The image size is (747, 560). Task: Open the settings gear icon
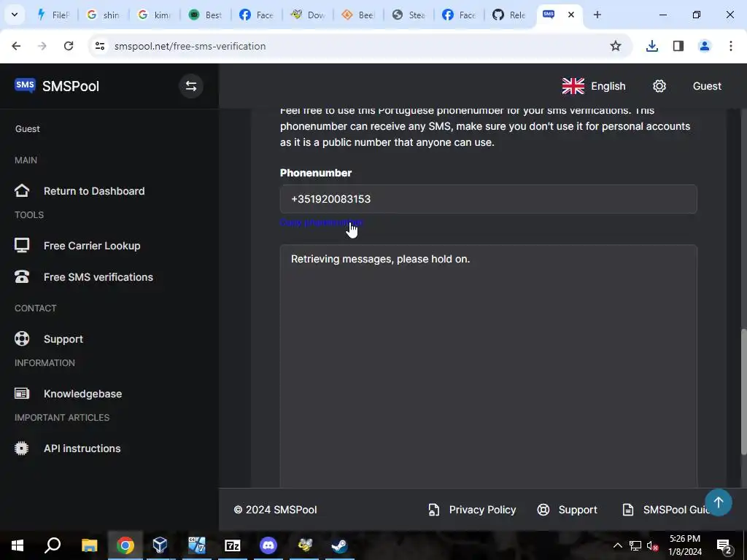[659, 86]
